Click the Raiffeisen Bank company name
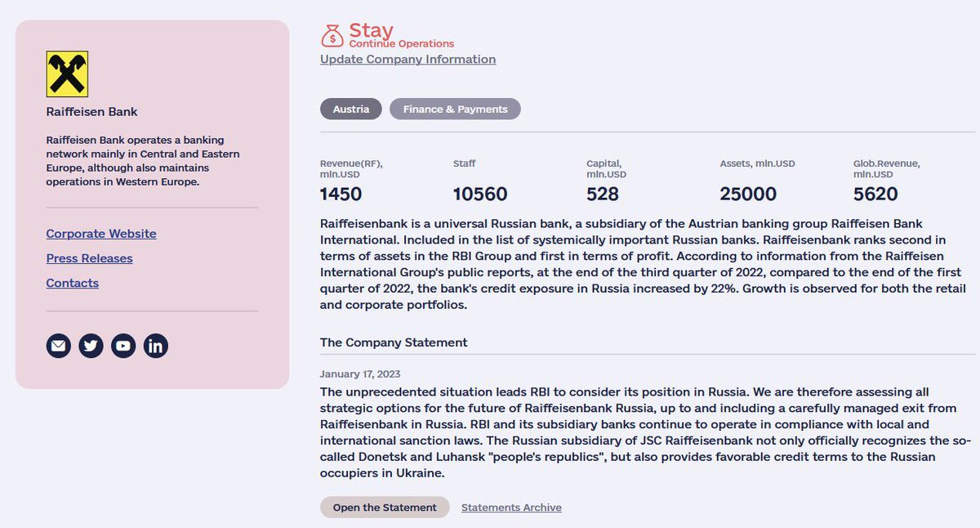 92,112
